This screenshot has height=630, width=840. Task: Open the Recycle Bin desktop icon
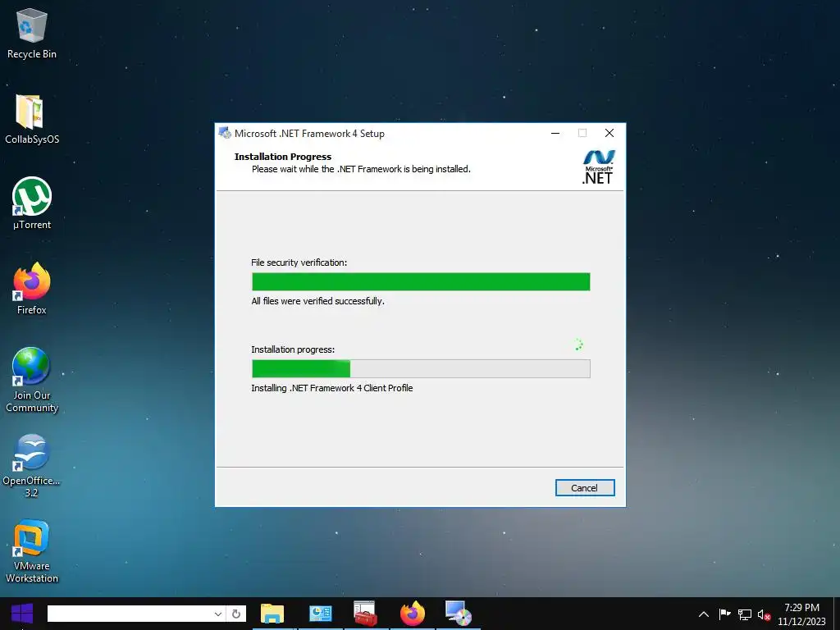pos(32,34)
